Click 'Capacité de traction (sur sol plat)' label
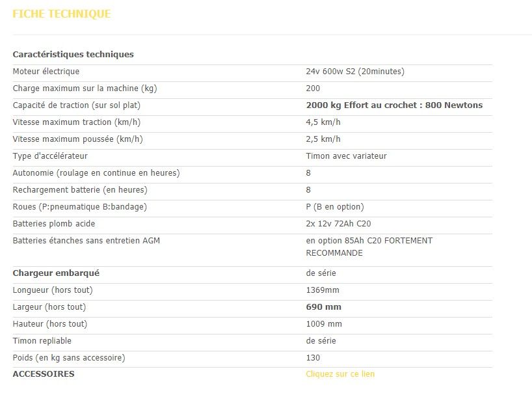This screenshot has height=395, width=532. 77,105
